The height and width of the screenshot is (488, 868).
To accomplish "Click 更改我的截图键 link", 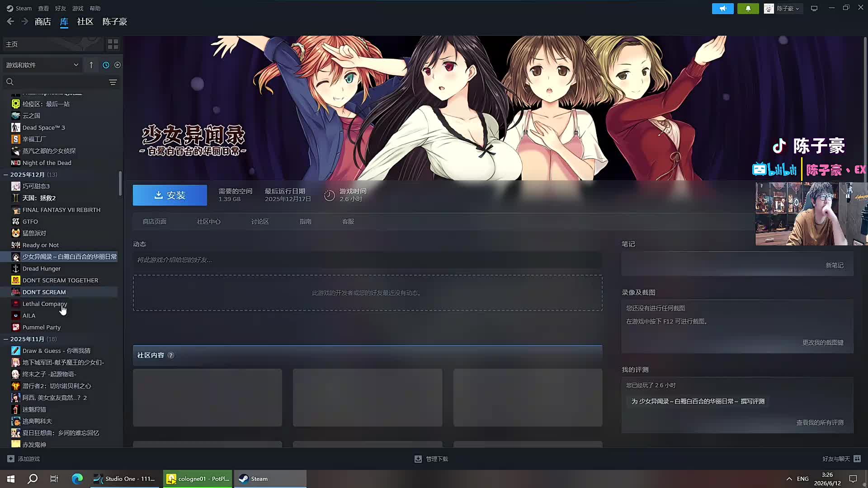I will (823, 343).
